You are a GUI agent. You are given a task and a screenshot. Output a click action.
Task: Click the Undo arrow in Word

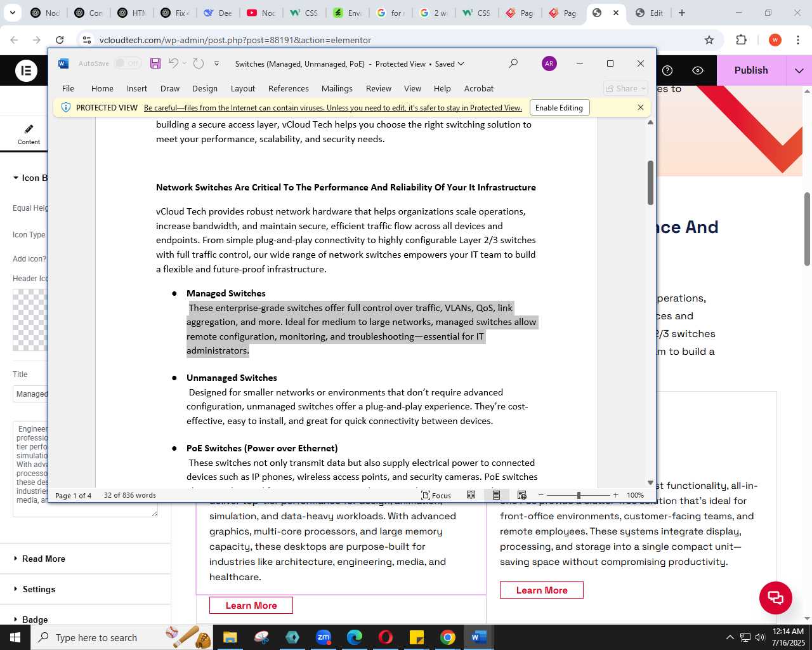click(173, 63)
